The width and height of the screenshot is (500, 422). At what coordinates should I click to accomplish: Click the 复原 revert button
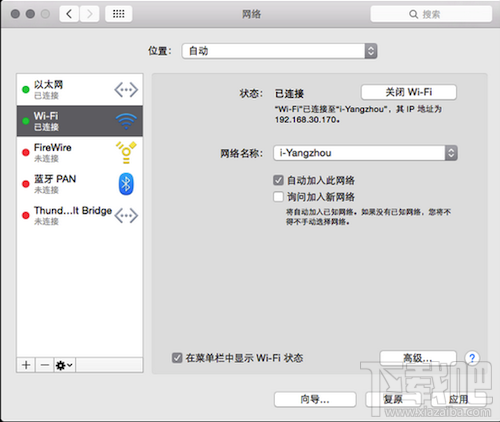click(x=393, y=399)
